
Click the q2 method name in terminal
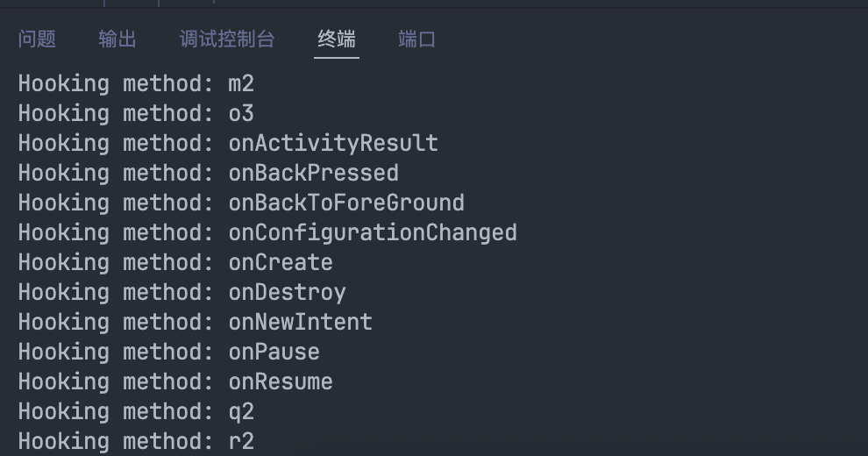point(241,411)
